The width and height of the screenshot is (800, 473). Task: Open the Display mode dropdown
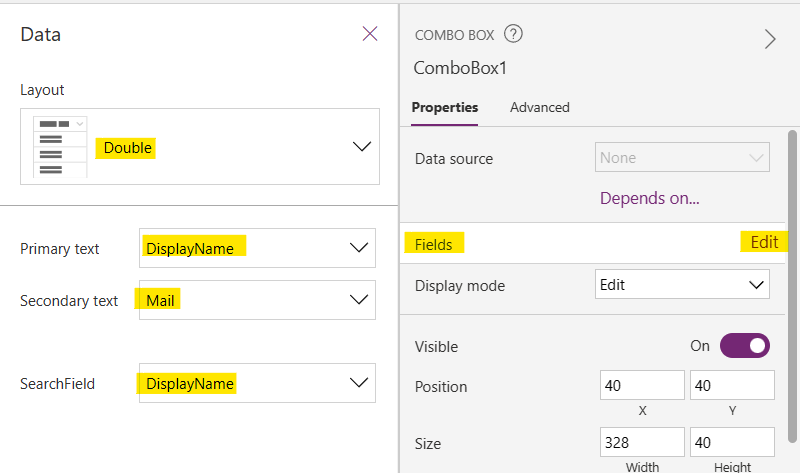[682, 285]
